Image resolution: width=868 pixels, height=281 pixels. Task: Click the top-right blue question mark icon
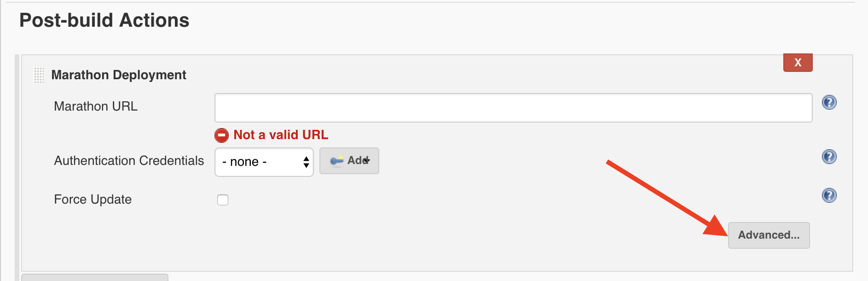829,103
